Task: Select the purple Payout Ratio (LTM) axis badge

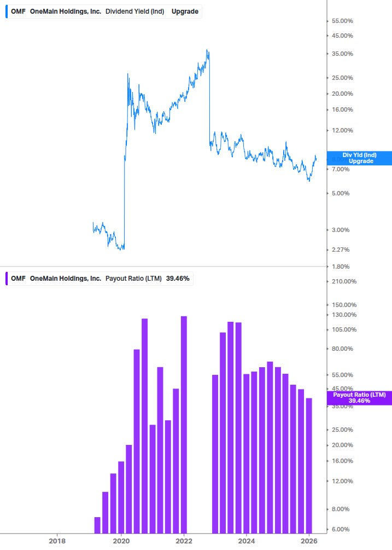Action: click(358, 398)
